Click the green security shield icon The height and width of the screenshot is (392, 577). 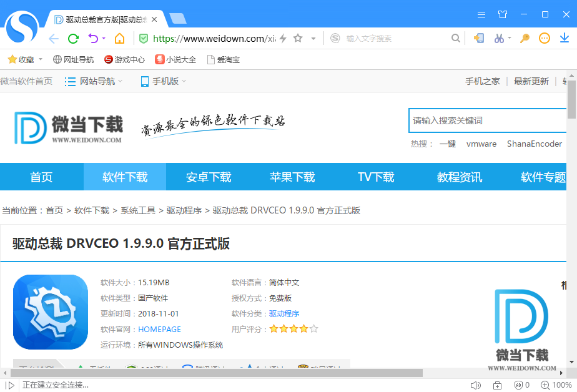[x=144, y=38]
